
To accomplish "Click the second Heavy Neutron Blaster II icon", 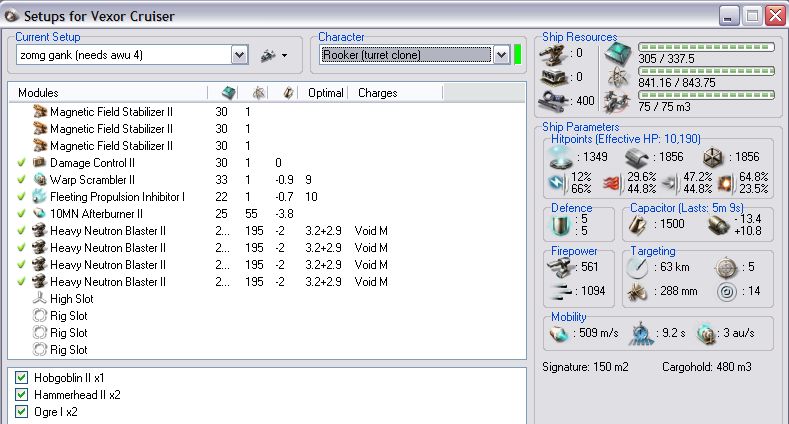I will (40, 247).
